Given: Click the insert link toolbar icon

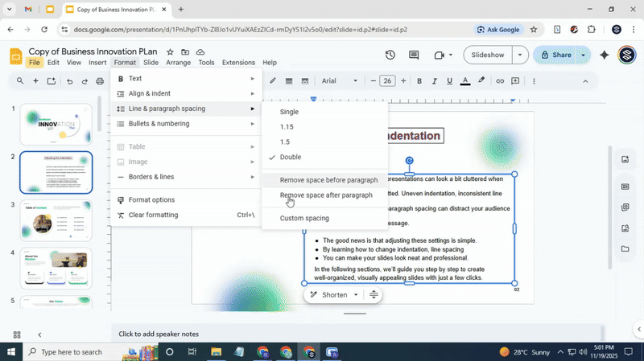Looking at the screenshot, I should click(500, 81).
